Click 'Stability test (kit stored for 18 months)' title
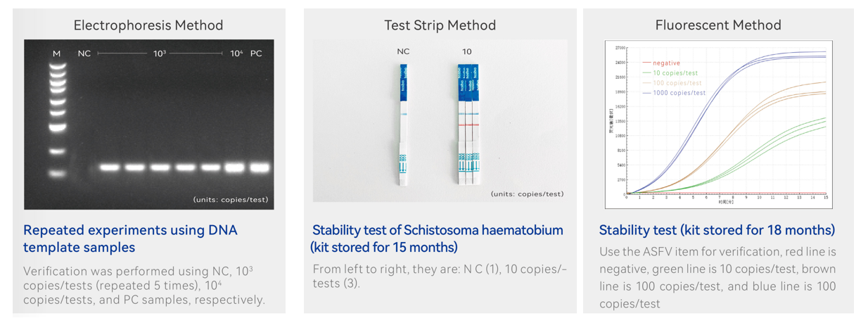This screenshot has height=318, width=868. pos(717,230)
